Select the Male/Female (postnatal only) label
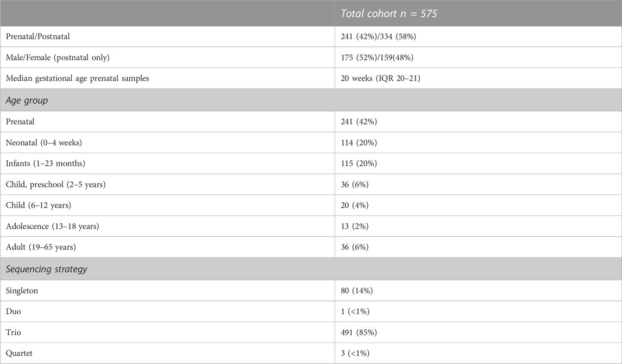 pos(58,58)
